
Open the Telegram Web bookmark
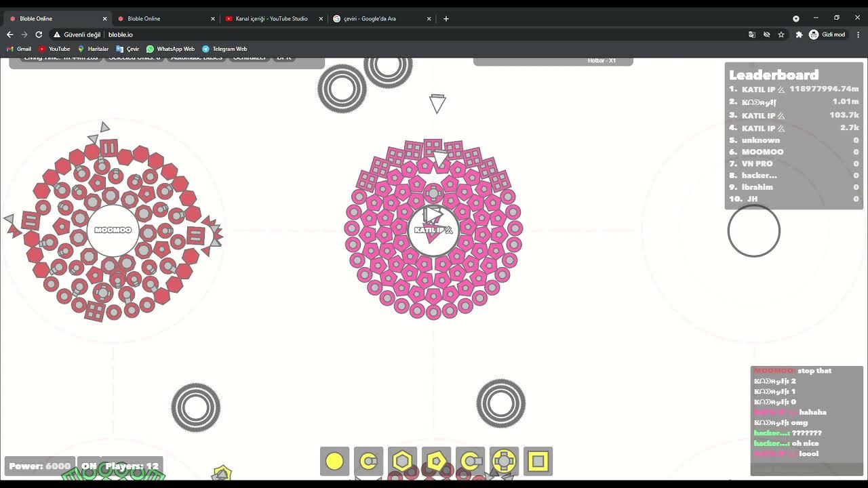[x=224, y=49]
